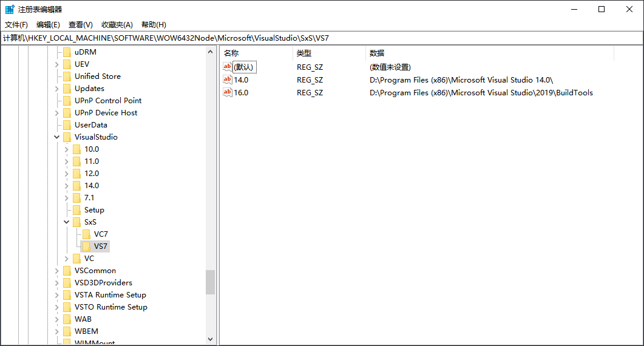Open the 编辑(E) menu

coord(48,25)
